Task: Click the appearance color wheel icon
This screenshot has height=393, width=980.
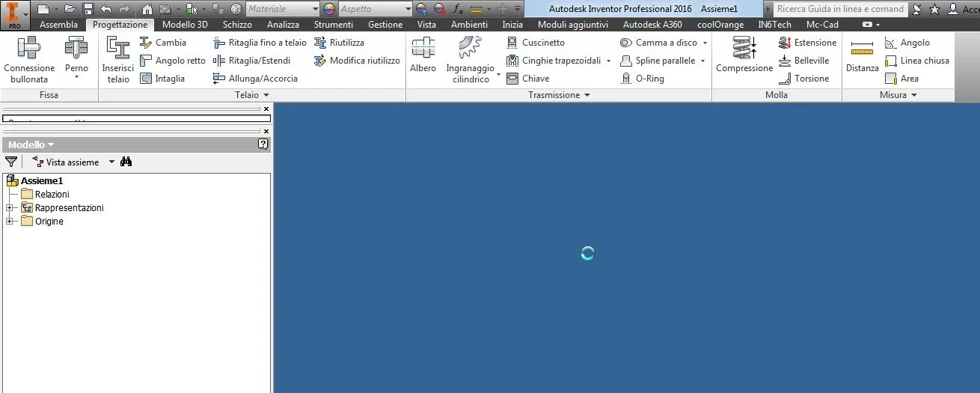Action: (x=329, y=9)
